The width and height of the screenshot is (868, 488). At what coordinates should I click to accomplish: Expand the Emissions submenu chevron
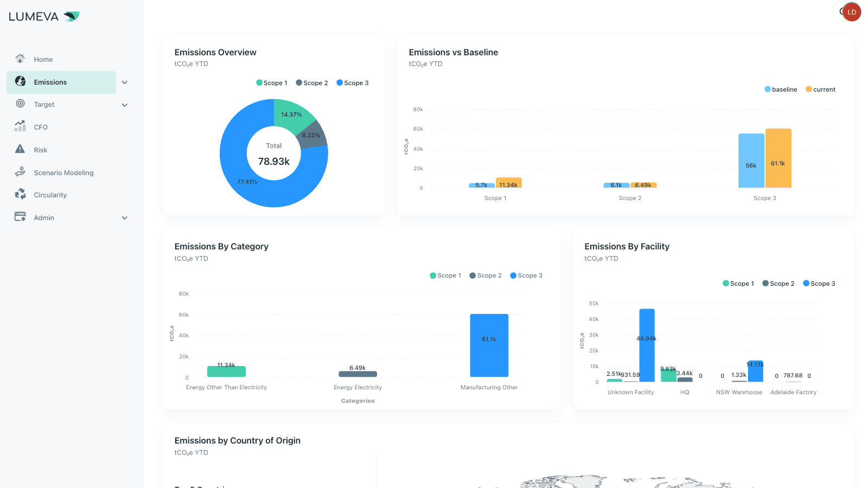(x=125, y=82)
